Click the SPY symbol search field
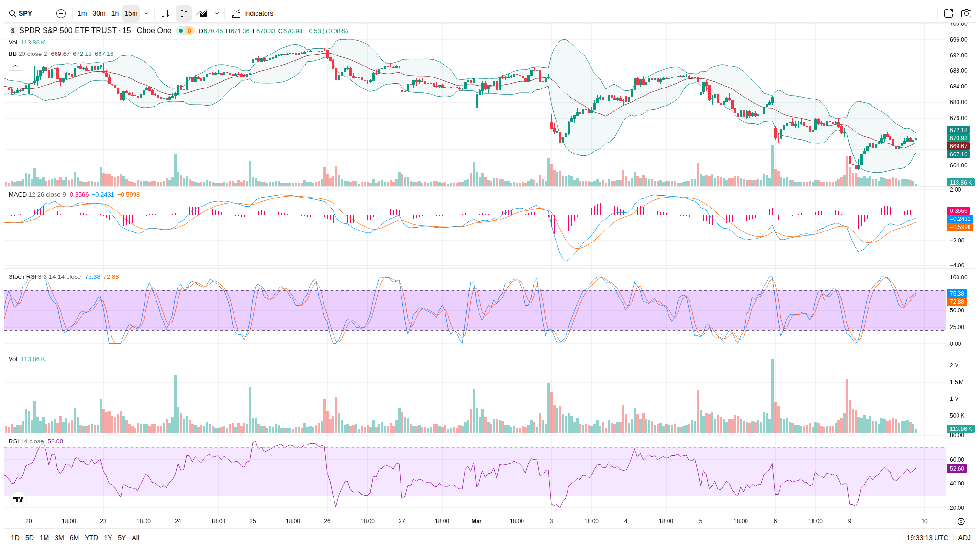The image size is (980, 551). [x=26, y=13]
